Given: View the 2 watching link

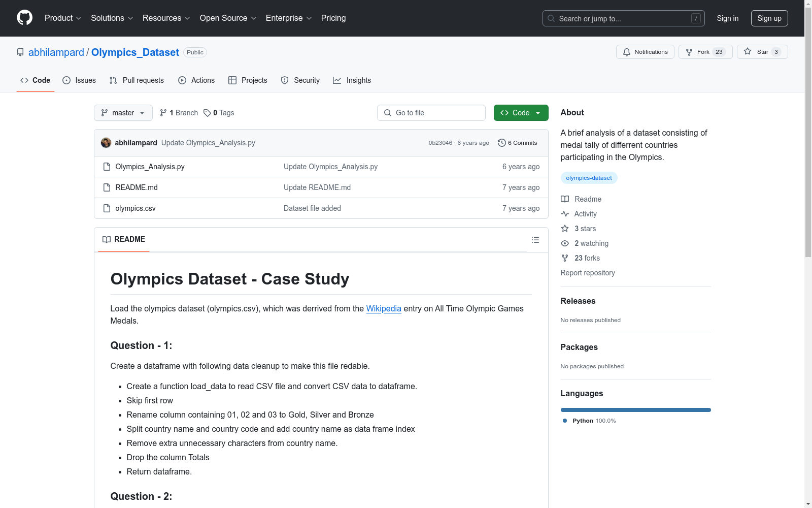Looking at the screenshot, I should [585, 243].
